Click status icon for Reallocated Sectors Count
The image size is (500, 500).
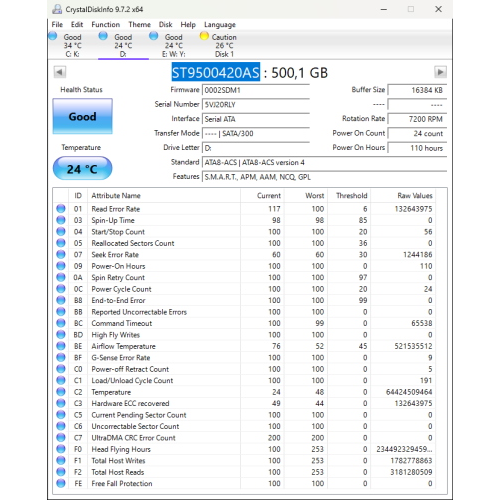pos(61,243)
